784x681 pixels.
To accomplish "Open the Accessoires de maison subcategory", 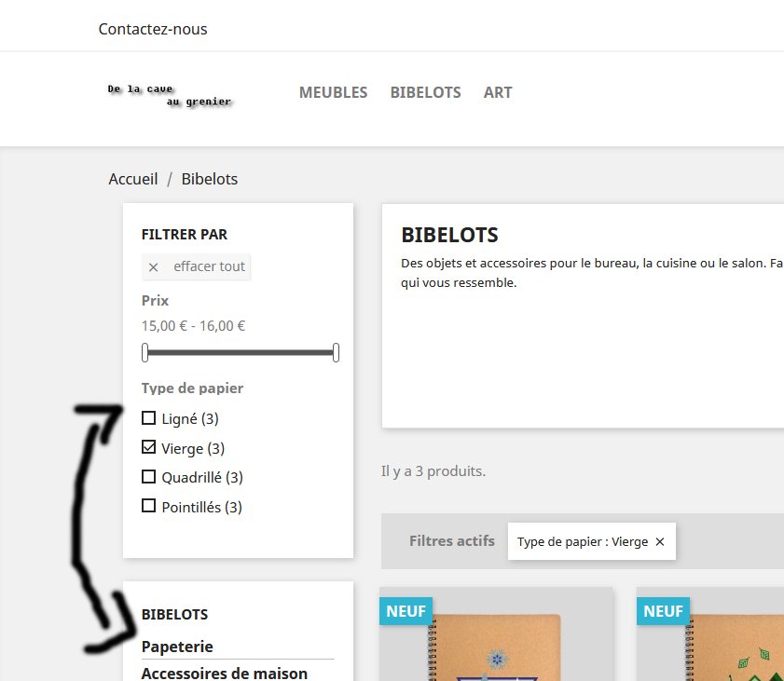I will coord(225,673).
